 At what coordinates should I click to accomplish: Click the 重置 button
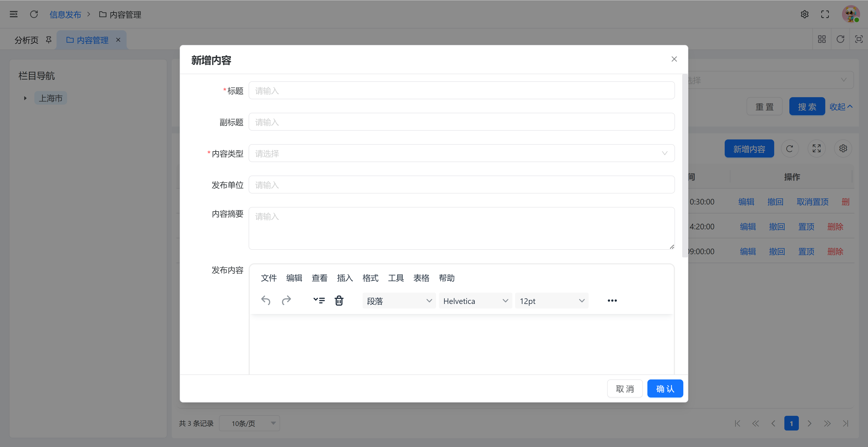(764, 106)
